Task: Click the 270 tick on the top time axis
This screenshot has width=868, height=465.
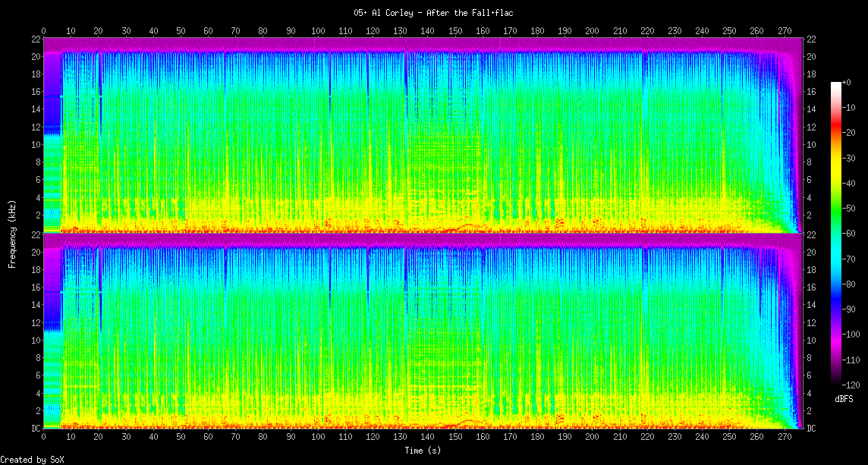Action: 784,31
